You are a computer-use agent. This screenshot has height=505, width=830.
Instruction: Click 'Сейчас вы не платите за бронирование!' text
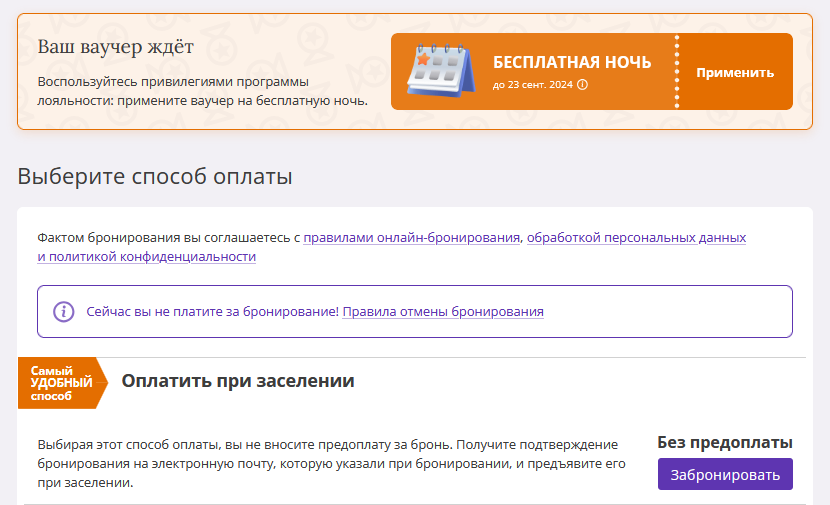(x=212, y=312)
